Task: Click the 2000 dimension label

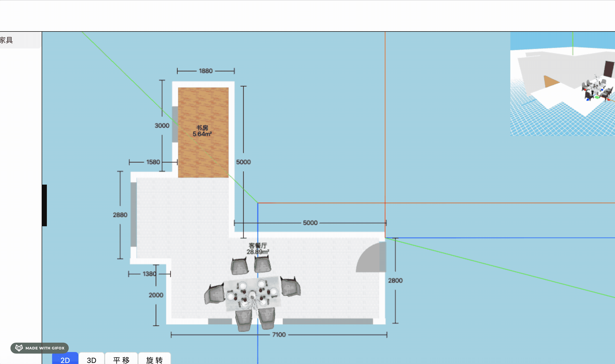Action: 156,295
